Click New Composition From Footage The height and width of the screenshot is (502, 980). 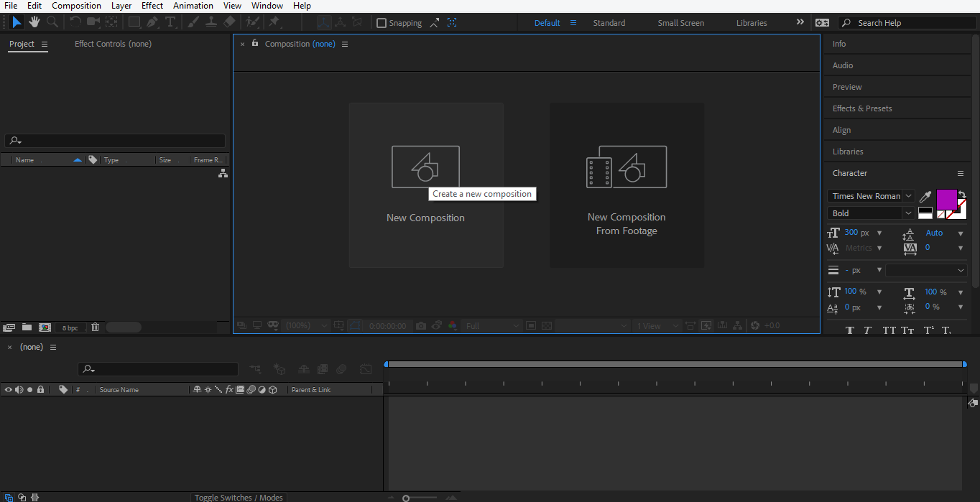pos(627,185)
